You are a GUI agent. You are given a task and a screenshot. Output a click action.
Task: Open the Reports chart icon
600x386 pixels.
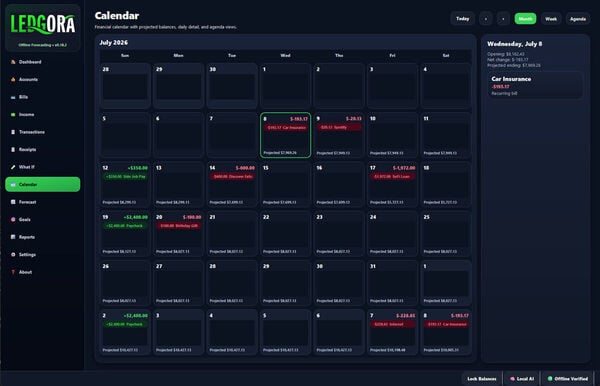[13, 237]
